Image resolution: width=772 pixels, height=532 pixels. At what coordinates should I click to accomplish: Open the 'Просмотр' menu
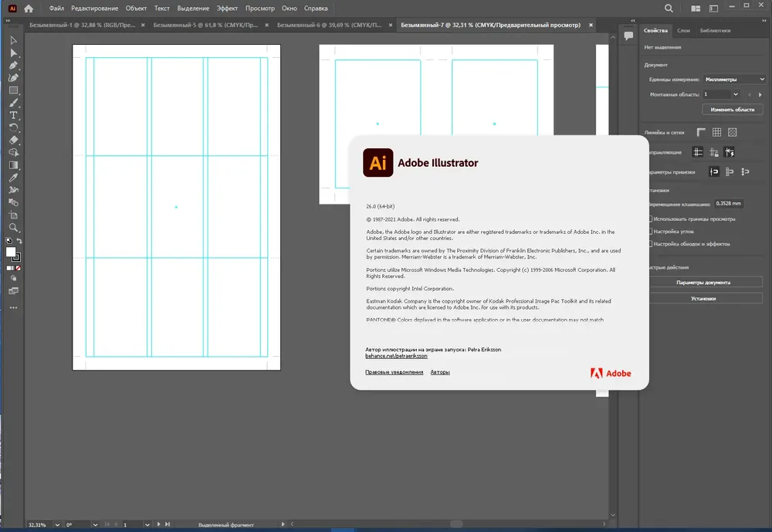(260, 8)
